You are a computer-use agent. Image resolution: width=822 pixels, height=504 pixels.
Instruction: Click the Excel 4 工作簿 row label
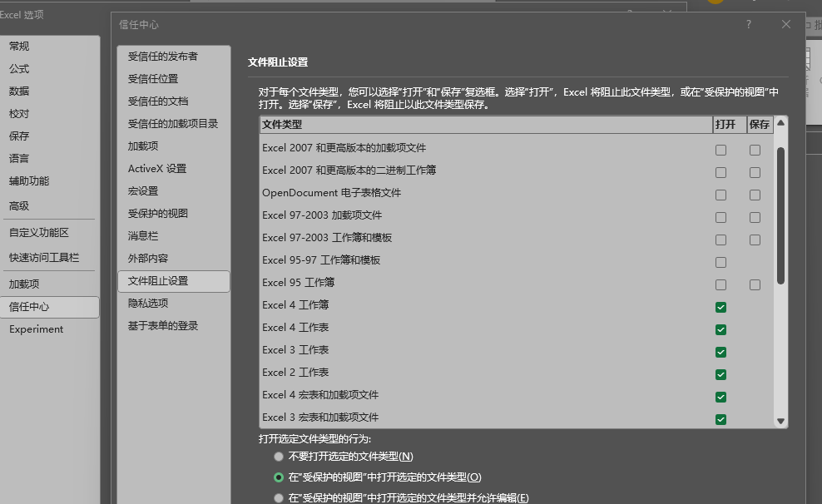click(295, 305)
